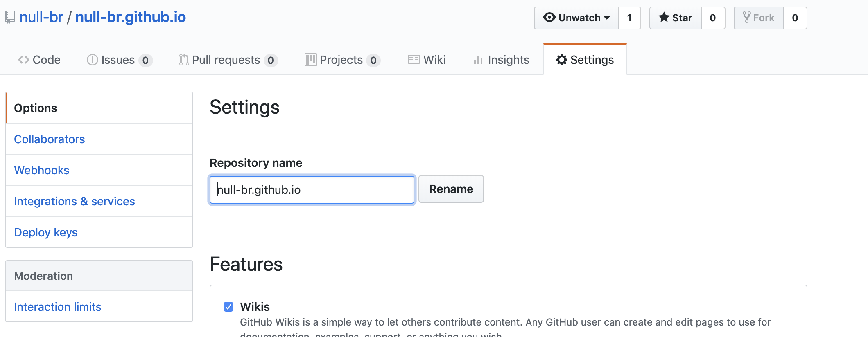Open the forks count next to Fork

[x=795, y=18]
